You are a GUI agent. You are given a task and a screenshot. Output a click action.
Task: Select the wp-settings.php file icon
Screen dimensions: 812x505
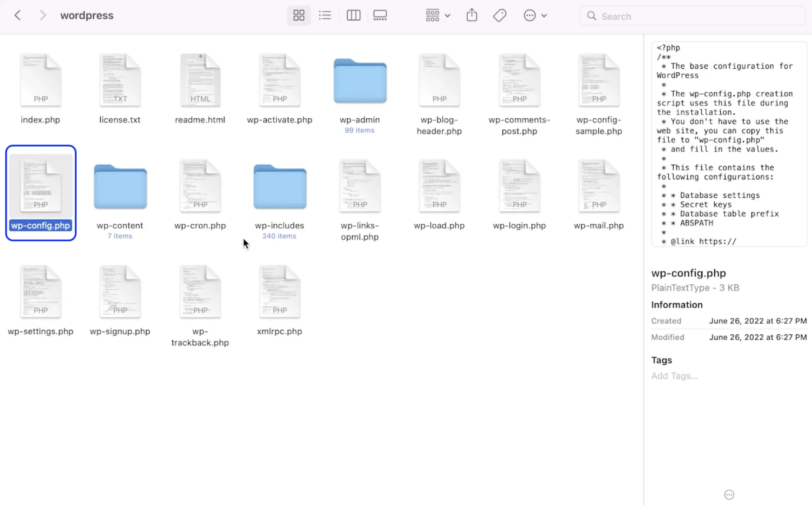41,292
